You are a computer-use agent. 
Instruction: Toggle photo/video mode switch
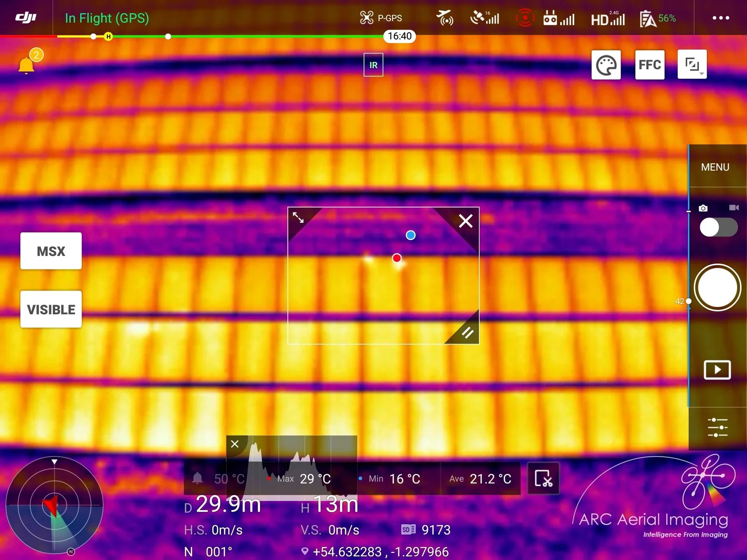(x=719, y=227)
